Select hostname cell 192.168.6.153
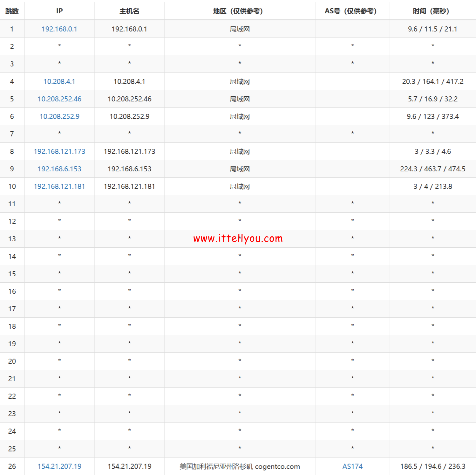Screen dimensions: 476x475 click(x=129, y=169)
